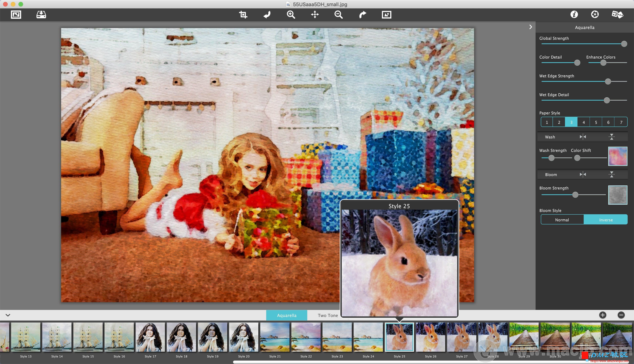
Task: Click the Bloom Strength slider
Action: pyautogui.click(x=573, y=194)
